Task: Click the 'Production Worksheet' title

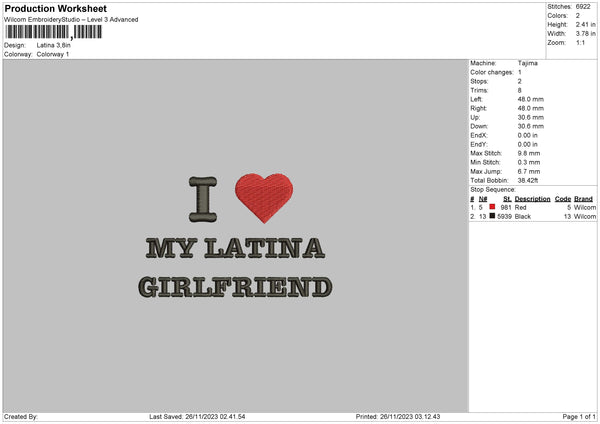Action: click(x=56, y=8)
